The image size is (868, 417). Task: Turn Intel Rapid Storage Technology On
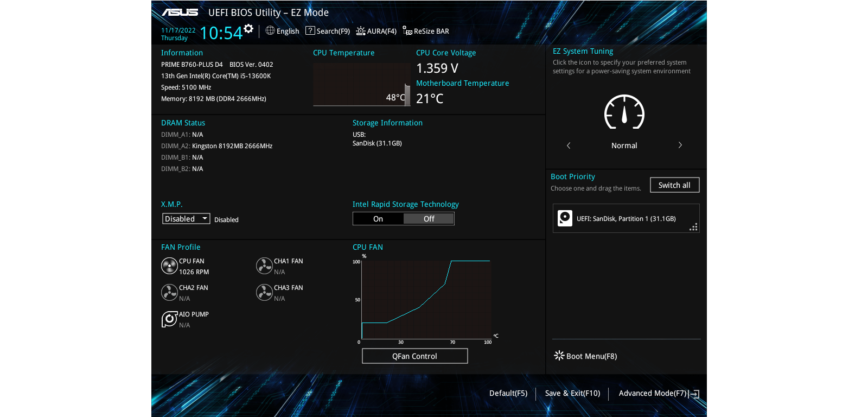[x=378, y=219]
